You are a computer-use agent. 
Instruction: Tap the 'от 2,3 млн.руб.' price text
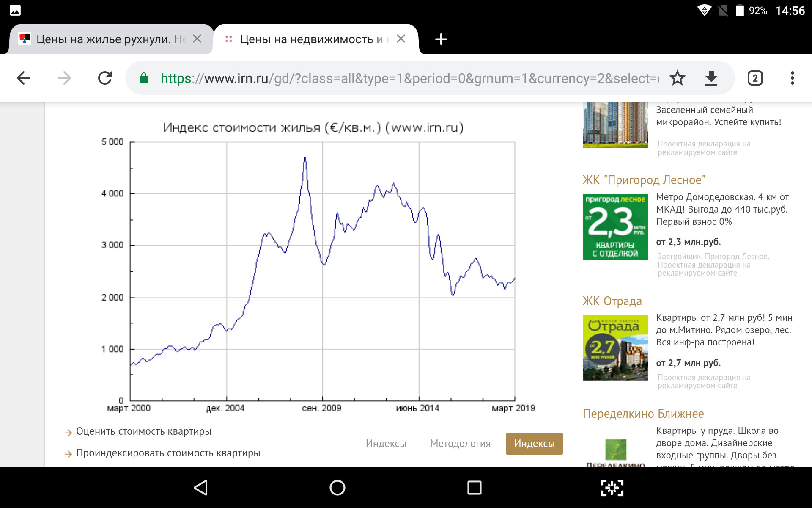[x=689, y=242]
